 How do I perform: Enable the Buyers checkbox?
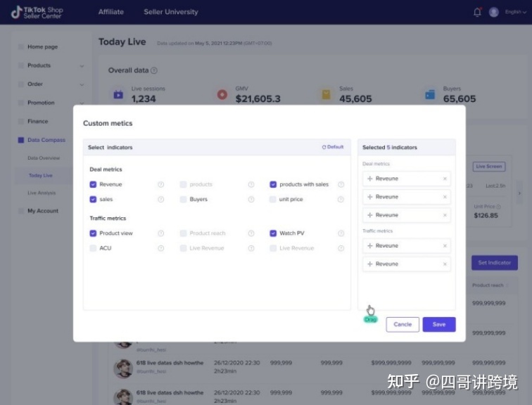pyautogui.click(x=183, y=200)
